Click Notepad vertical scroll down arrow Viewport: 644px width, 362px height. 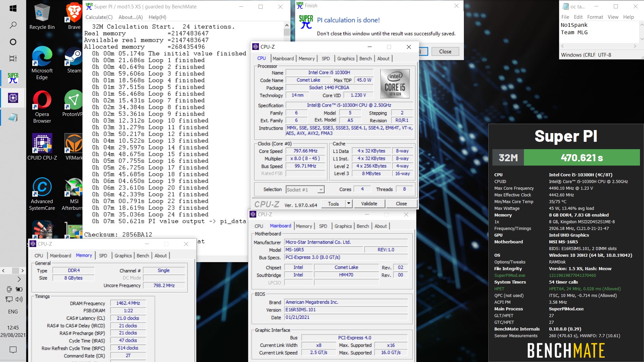642,39
